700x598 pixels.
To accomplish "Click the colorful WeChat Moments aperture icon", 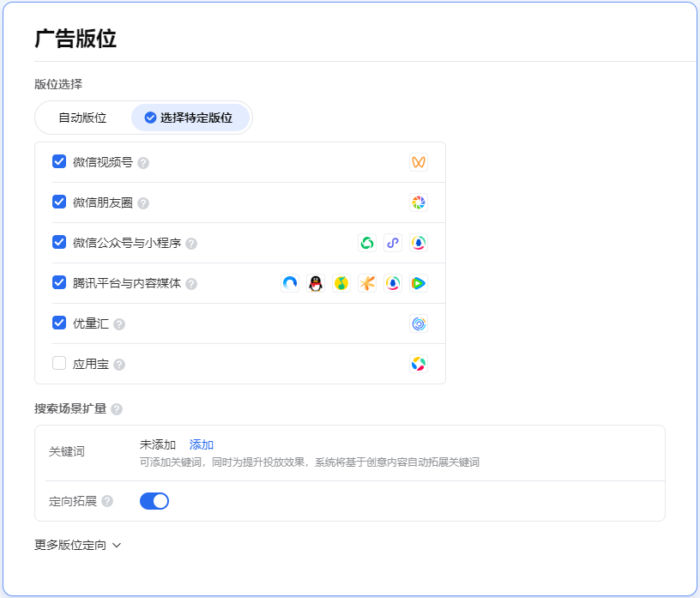I will point(419,202).
